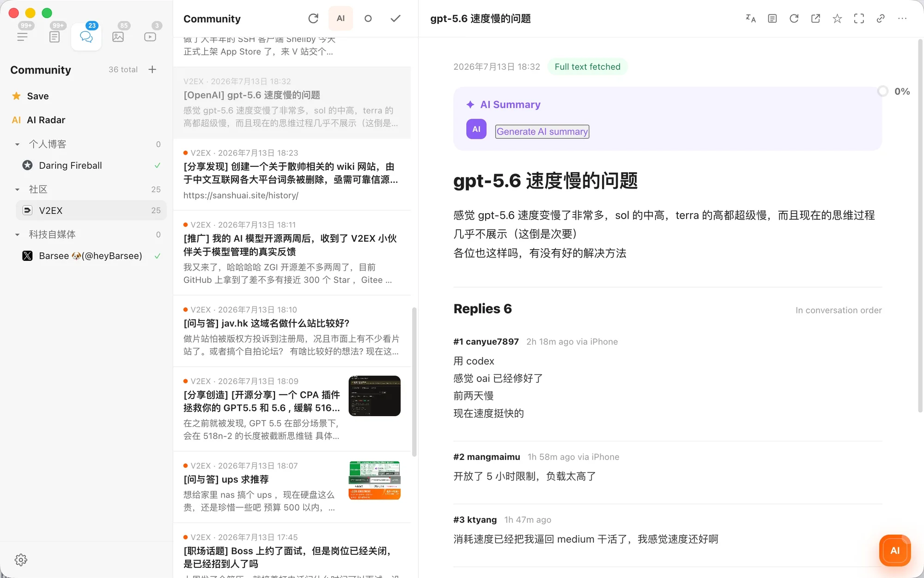Collapse the 个人博客 folder
Viewport: 924px width, 578px height.
coord(17,144)
